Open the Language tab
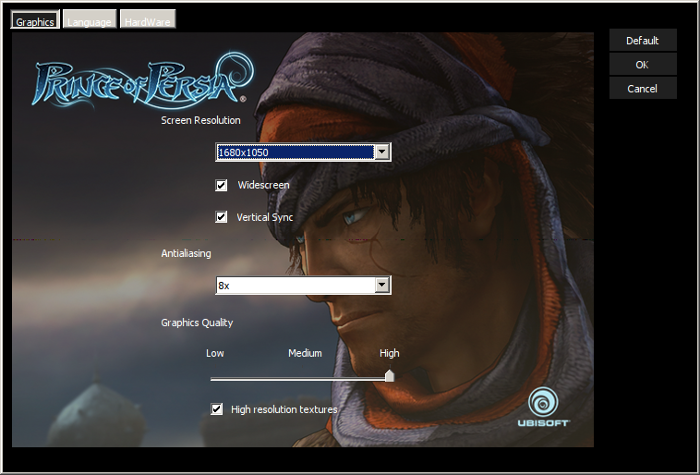Viewport: 700px width, 475px height. pos(90,20)
